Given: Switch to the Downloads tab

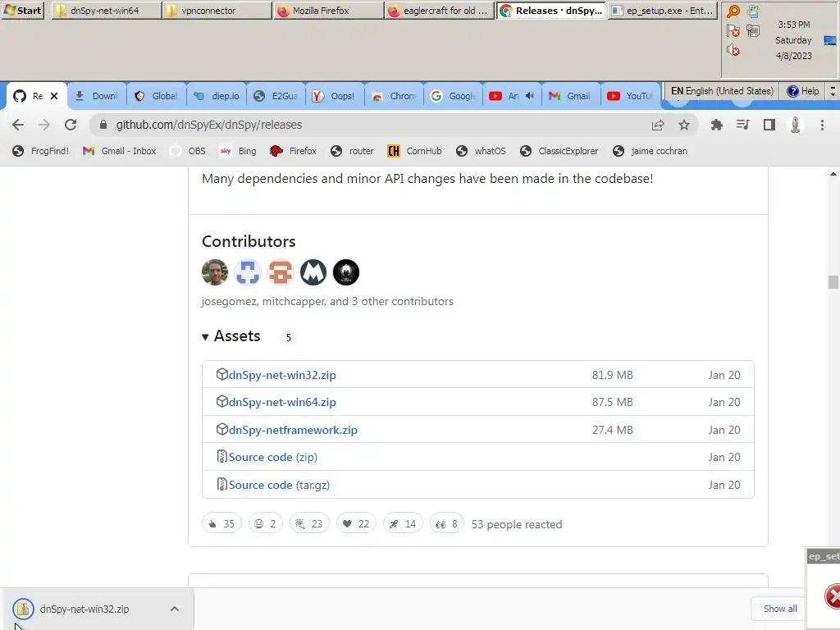Looking at the screenshot, I should click(x=97, y=96).
